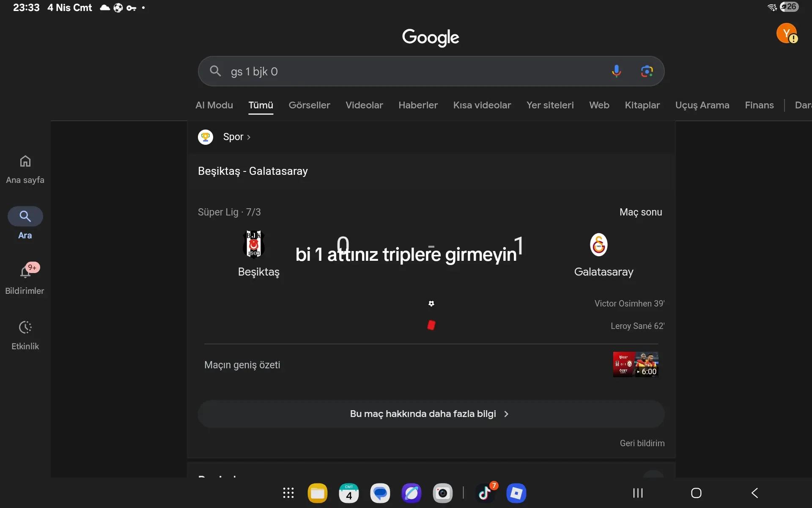Switch to the Finans tab
This screenshot has height=508, width=812.
[x=759, y=105]
